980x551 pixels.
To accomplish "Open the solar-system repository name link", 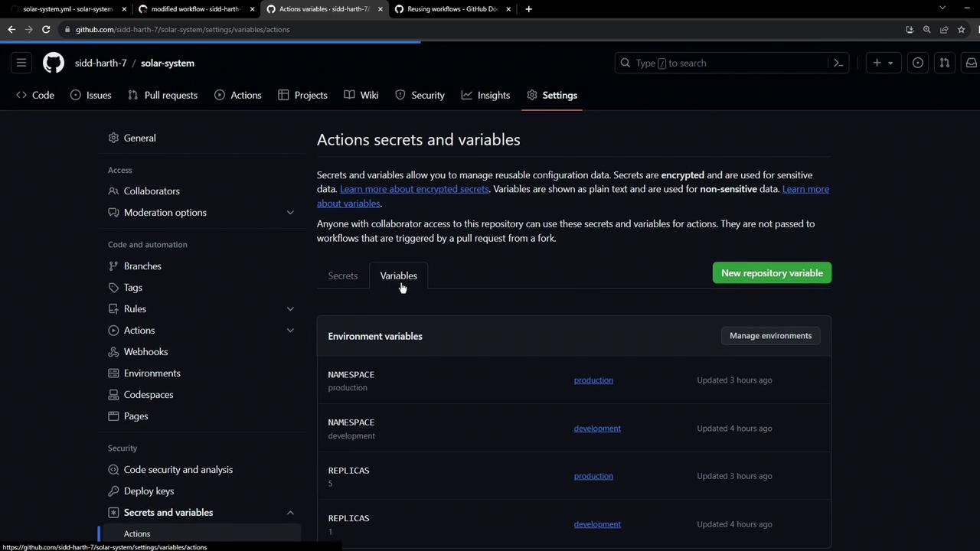I will 168,63.
